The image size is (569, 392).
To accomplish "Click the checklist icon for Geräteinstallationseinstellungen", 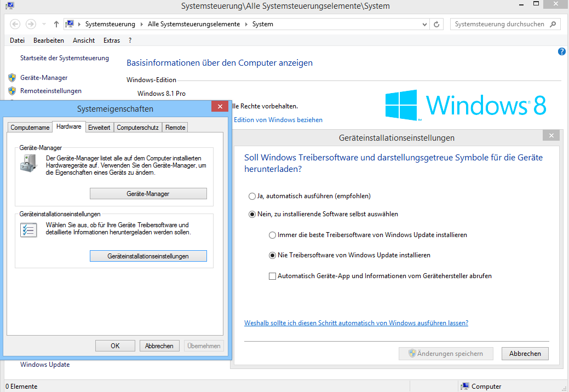I will coord(28,230).
